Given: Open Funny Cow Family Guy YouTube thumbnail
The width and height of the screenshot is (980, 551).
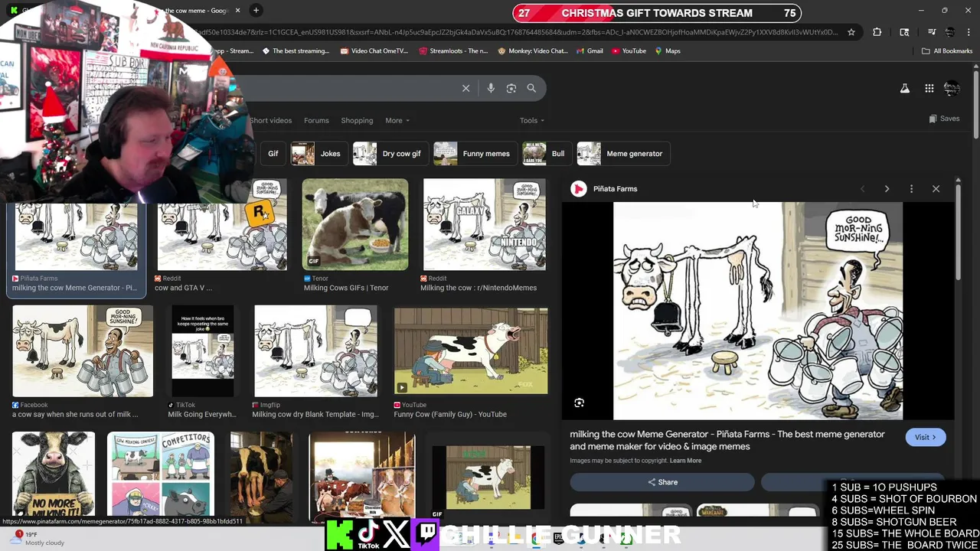Looking at the screenshot, I should point(471,351).
